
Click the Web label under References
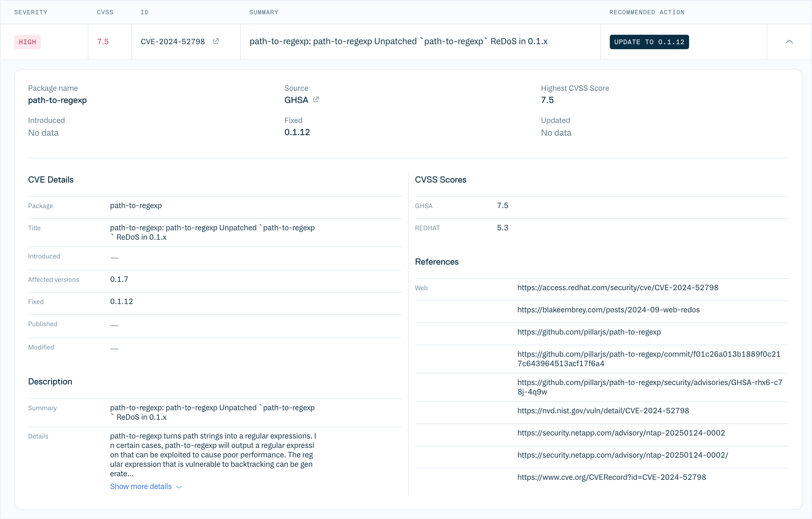[x=421, y=288]
